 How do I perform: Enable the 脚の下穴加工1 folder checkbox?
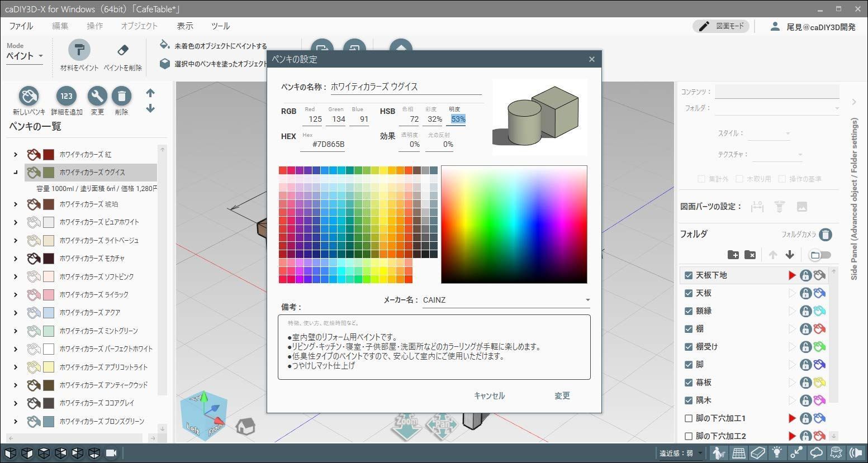pos(689,418)
